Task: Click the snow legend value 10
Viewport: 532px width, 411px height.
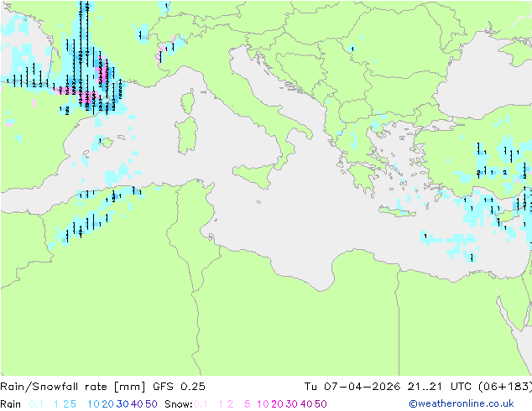Action: click(263, 404)
